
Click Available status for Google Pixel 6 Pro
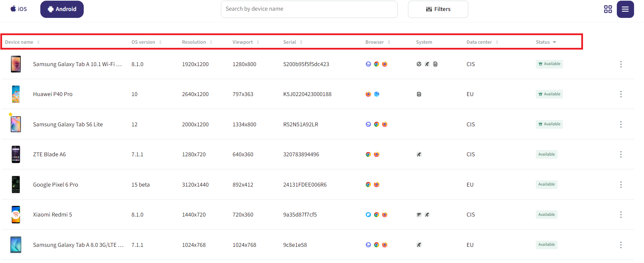(x=546, y=184)
